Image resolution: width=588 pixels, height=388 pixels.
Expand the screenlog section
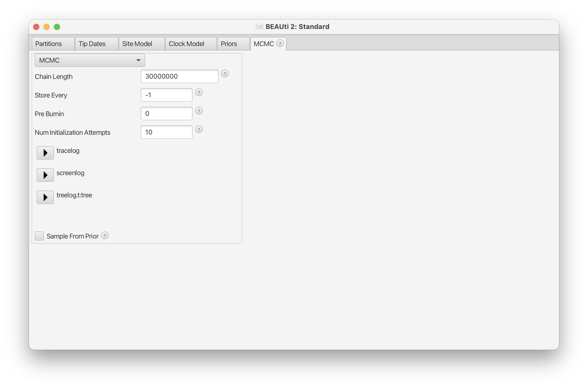click(45, 175)
